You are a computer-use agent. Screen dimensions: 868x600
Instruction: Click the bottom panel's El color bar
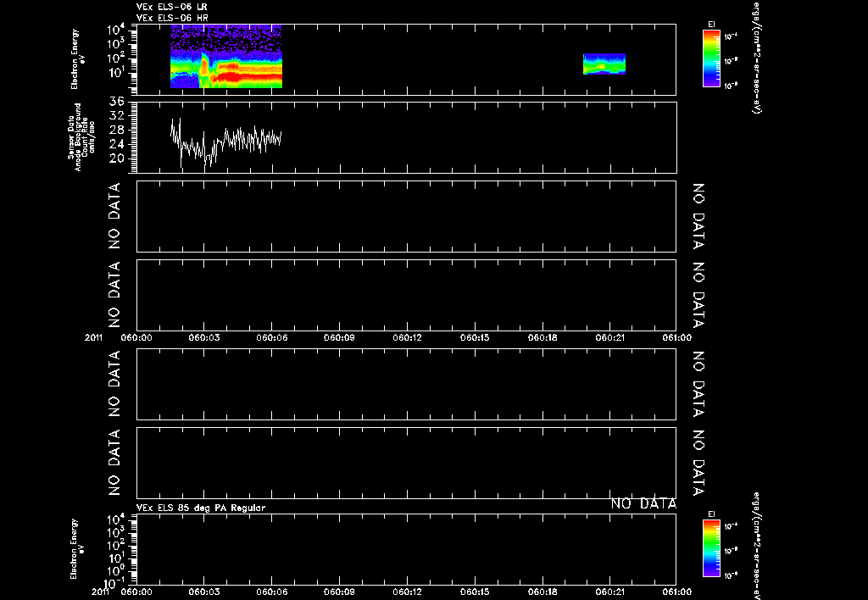pyautogui.click(x=711, y=548)
